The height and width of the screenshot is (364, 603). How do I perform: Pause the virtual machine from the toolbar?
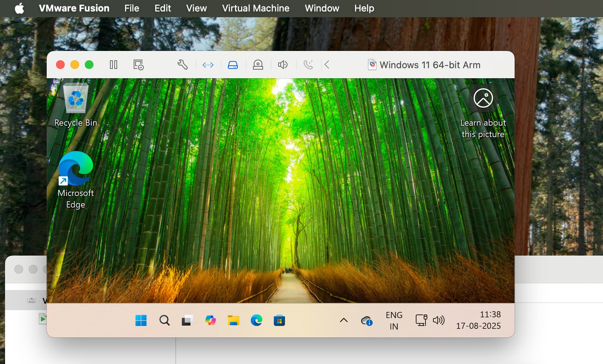point(114,65)
